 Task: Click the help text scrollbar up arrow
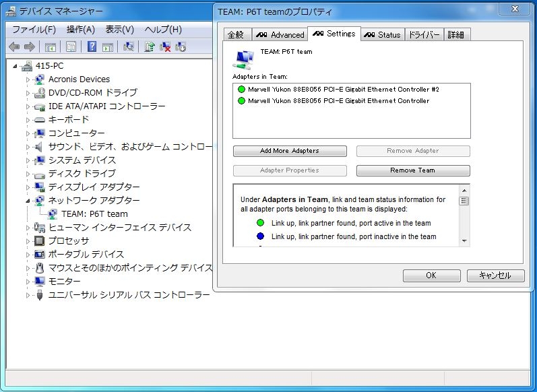(x=464, y=191)
